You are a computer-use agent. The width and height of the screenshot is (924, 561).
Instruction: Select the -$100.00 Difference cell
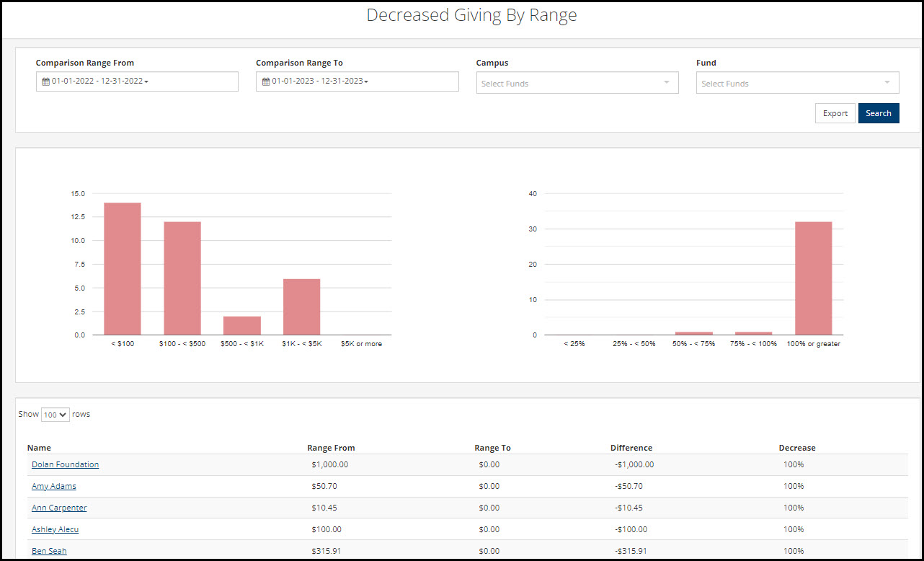631,529
